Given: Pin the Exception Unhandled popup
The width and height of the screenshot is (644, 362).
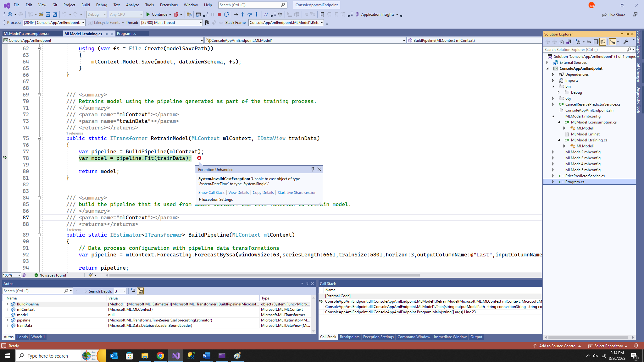Looking at the screenshot, I should tap(312, 169).
